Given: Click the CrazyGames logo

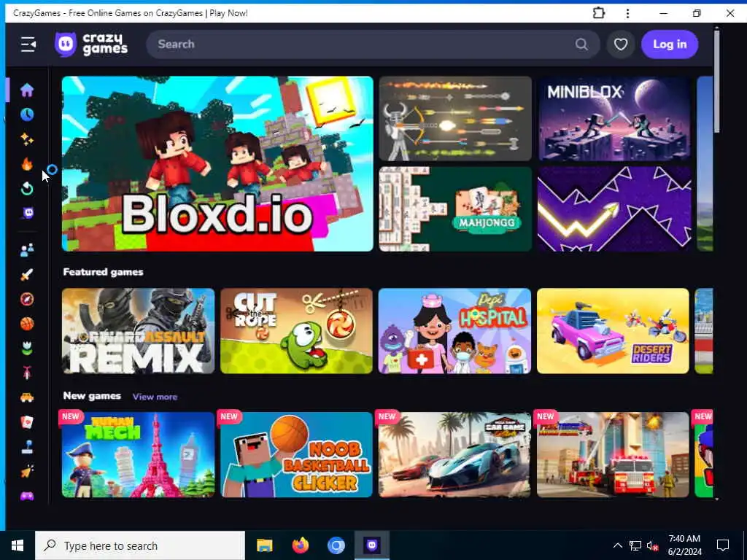Looking at the screenshot, I should coord(91,44).
